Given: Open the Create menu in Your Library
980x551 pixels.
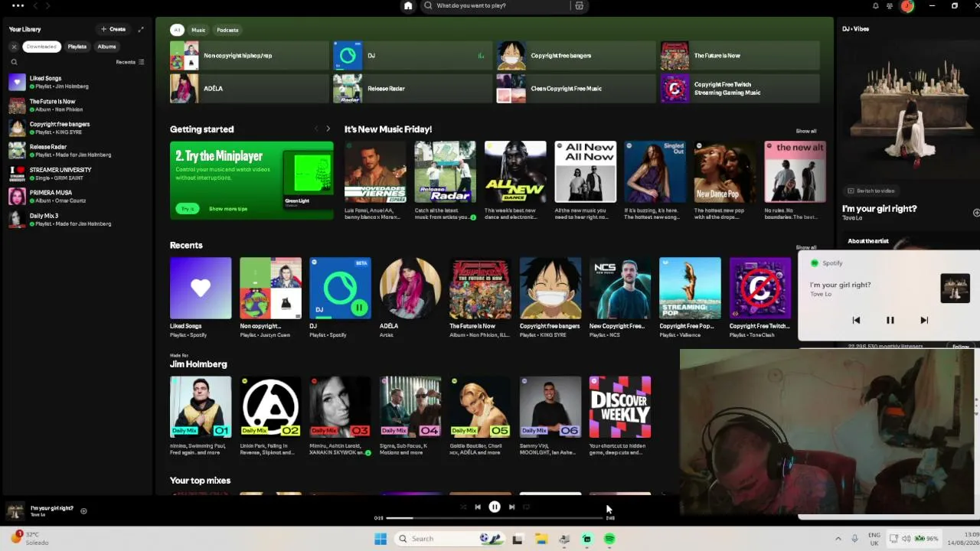Looking at the screenshot, I should tap(113, 29).
